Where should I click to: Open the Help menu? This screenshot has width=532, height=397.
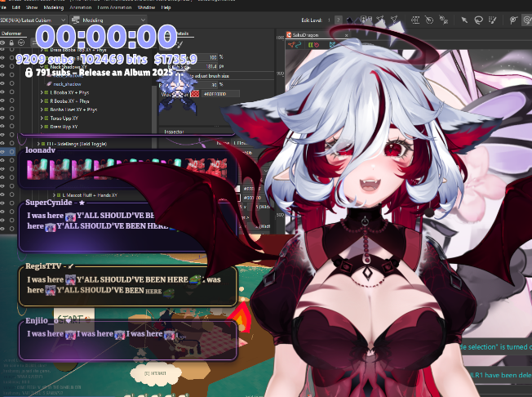166,7
